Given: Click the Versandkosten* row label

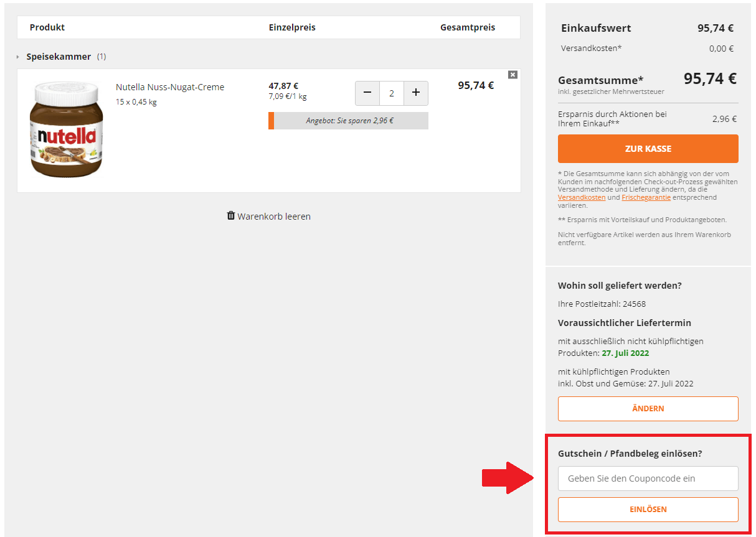Looking at the screenshot, I should pos(592,49).
